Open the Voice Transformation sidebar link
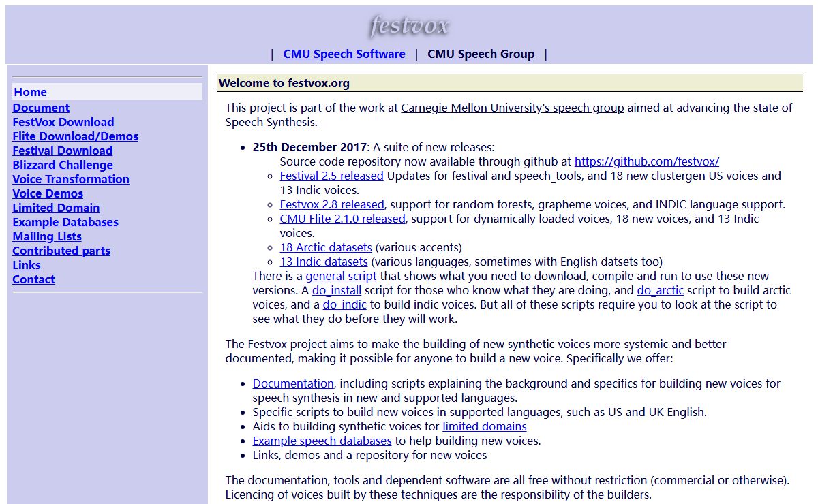818x504 pixels. tap(71, 179)
